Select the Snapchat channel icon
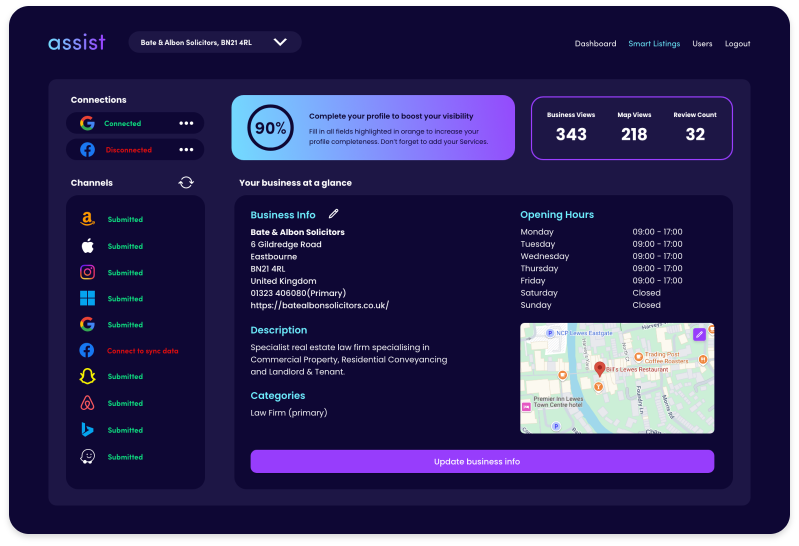Image resolution: width=799 pixels, height=546 pixels. (88, 376)
